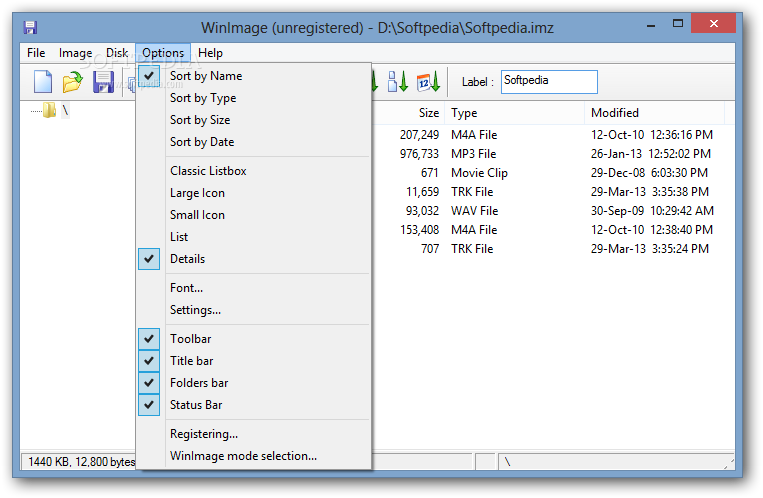This screenshot has height=498, width=763.
Task: Choose Sort by Size
Action: 253,120
